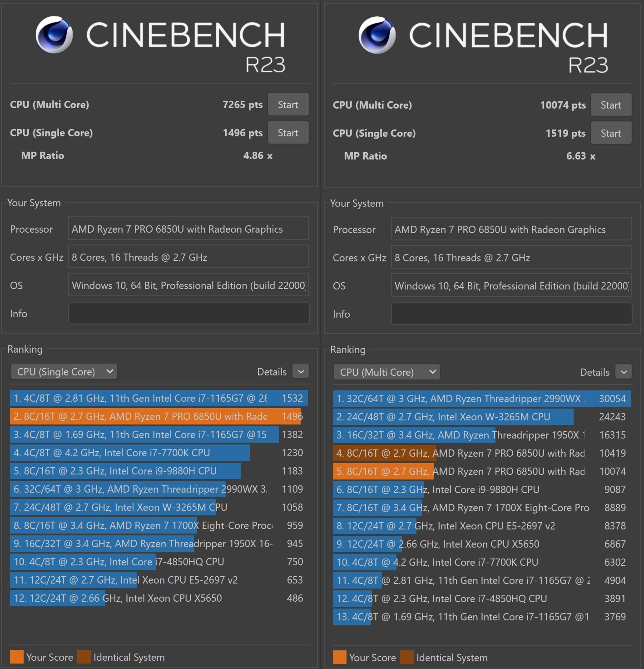Image resolution: width=644 pixels, height=669 pixels.
Task: Select the i7-1165G7 @ 1.69 GHz row scoring 3769
Action: tap(482, 617)
